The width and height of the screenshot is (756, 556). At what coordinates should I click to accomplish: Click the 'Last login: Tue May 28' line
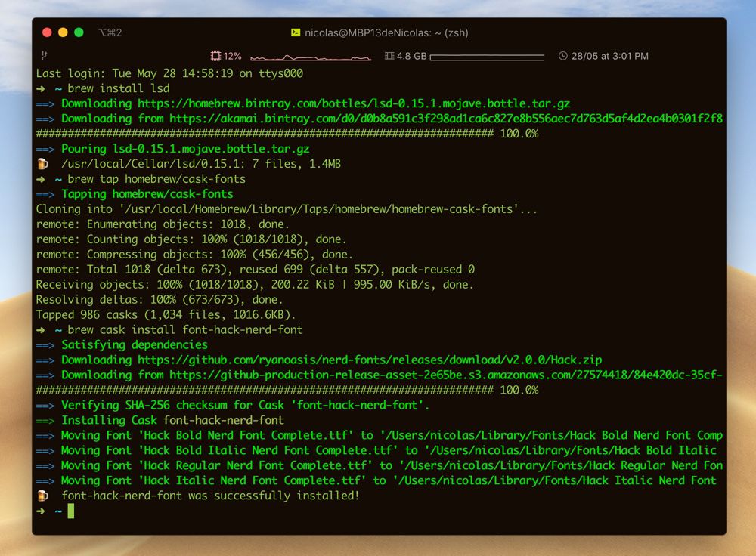point(169,73)
